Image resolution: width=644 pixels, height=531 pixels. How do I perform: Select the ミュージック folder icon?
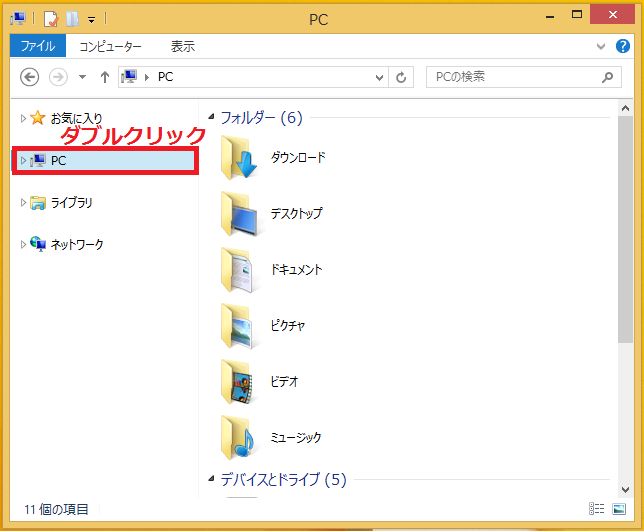237,438
